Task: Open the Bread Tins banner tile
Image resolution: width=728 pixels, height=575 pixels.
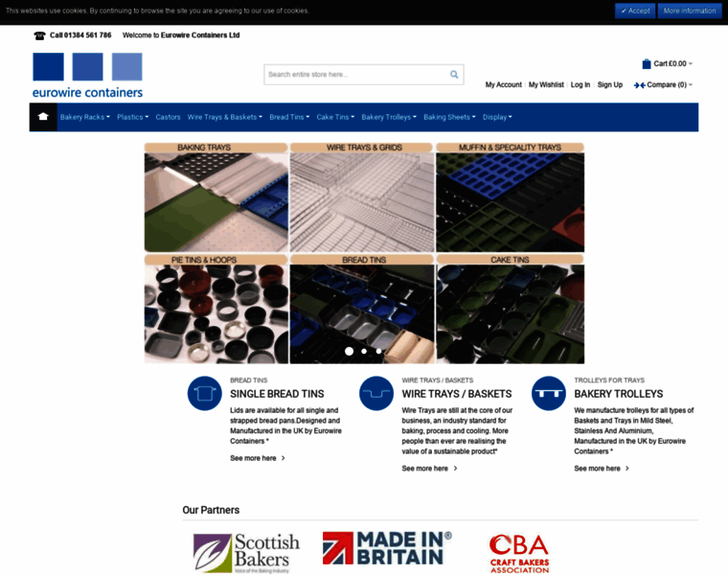Action: (362, 309)
